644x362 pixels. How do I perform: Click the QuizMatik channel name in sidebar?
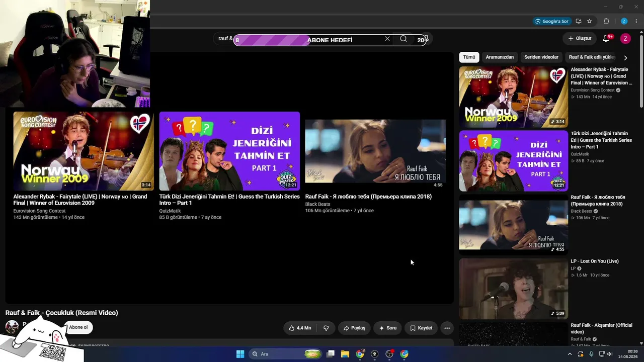click(x=580, y=154)
